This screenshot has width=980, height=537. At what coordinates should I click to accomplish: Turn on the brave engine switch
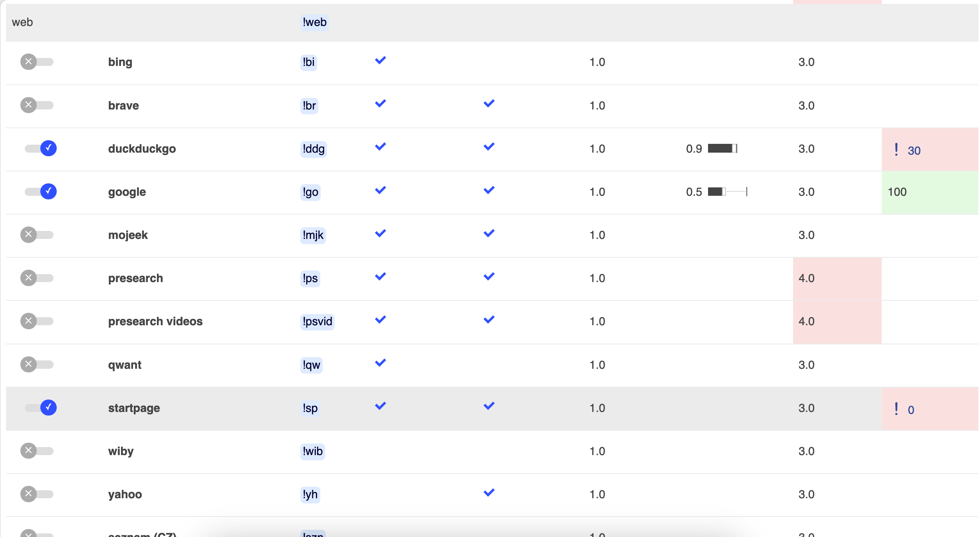point(37,105)
